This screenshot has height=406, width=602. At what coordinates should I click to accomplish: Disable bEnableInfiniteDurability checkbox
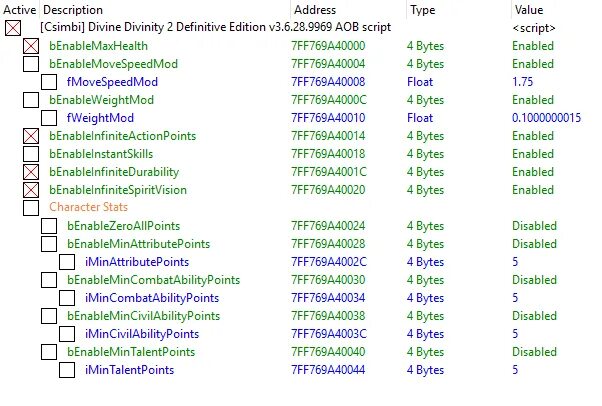pyautogui.click(x=31, y=172)
